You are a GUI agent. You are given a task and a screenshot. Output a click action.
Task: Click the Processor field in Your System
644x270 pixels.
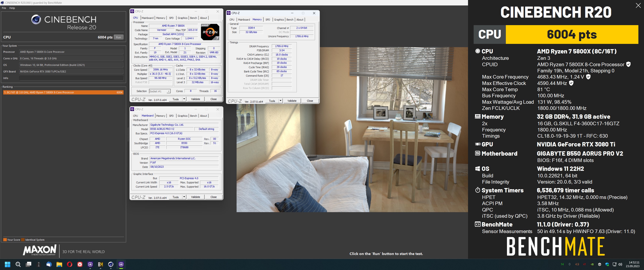[71, 52]
